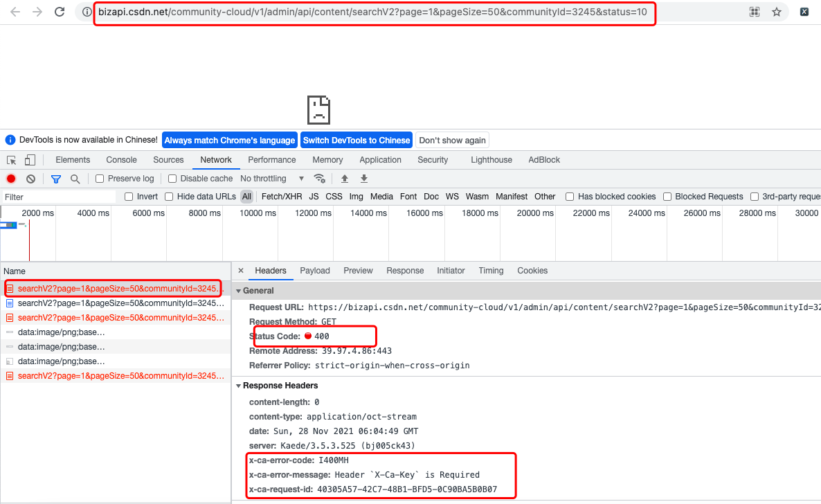Close the request details pane with the X
Screen dimensions: 821x504
click(x=241, y=270)
